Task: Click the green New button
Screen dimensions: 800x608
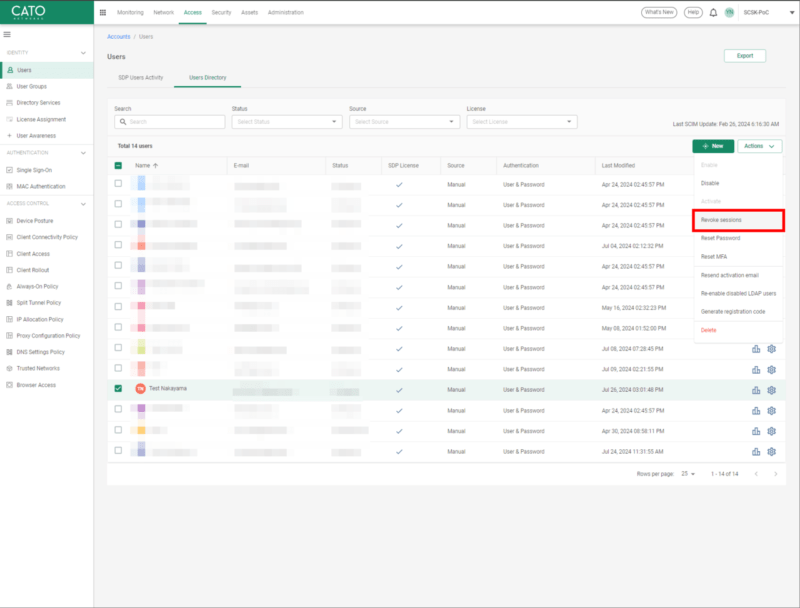Action: click(x=712, y=146)
